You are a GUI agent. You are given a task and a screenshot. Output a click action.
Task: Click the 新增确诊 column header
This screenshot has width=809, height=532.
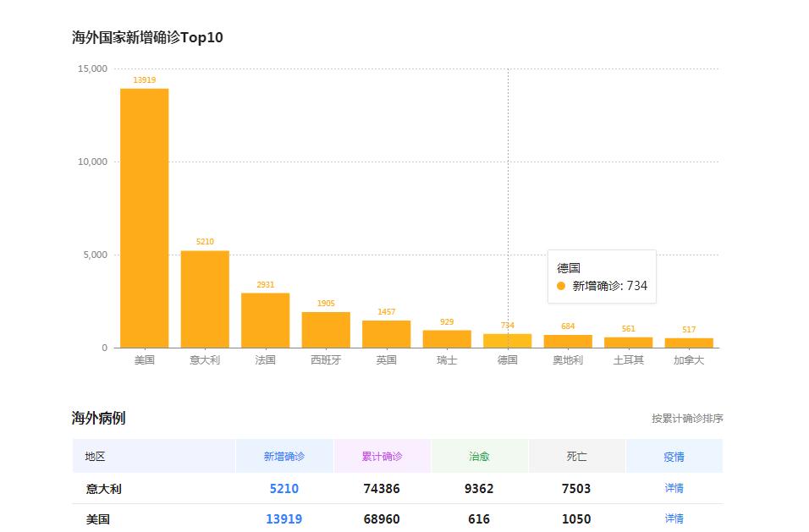pos(284,456)
